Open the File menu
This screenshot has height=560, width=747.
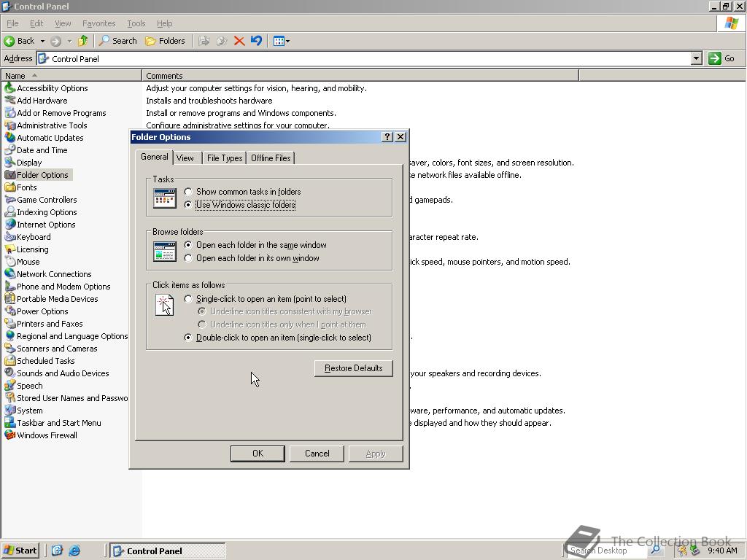pyautogui.click(x=12, y=23)
